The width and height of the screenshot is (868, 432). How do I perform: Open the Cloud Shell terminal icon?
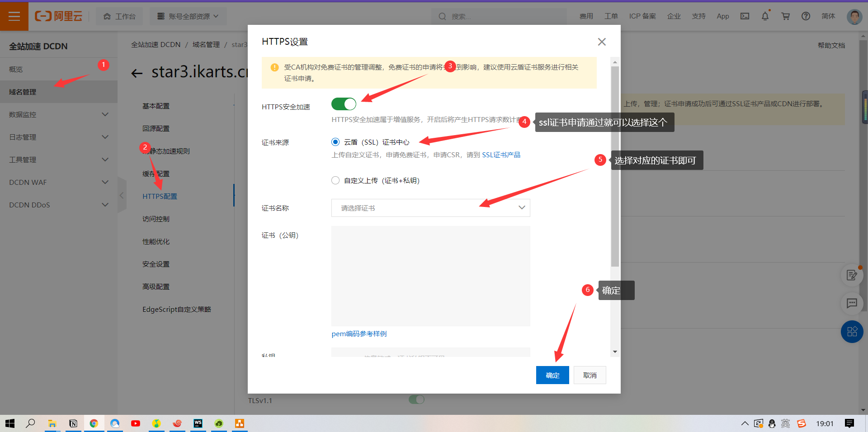[745, 16]
